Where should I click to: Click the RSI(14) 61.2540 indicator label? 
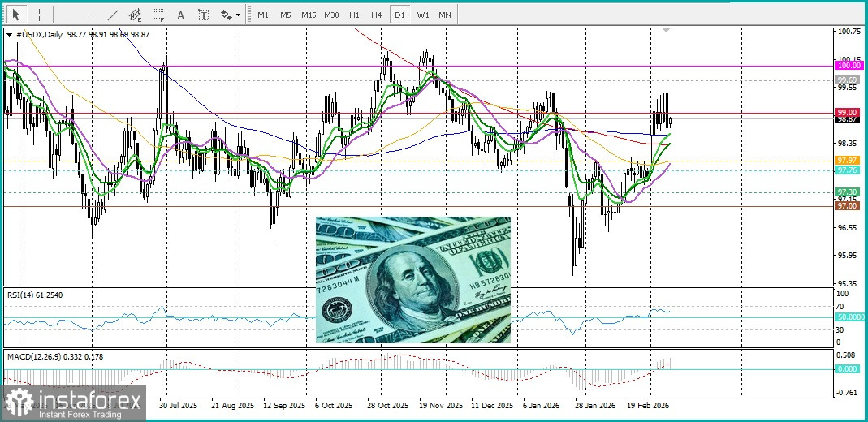pos(35,295)
